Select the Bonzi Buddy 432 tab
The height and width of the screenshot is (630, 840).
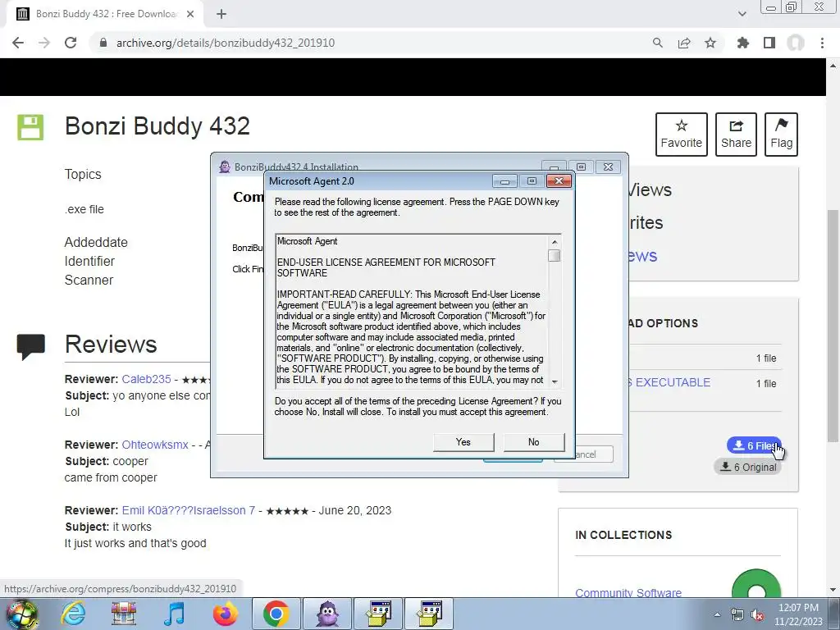click(x=105, y=15)
